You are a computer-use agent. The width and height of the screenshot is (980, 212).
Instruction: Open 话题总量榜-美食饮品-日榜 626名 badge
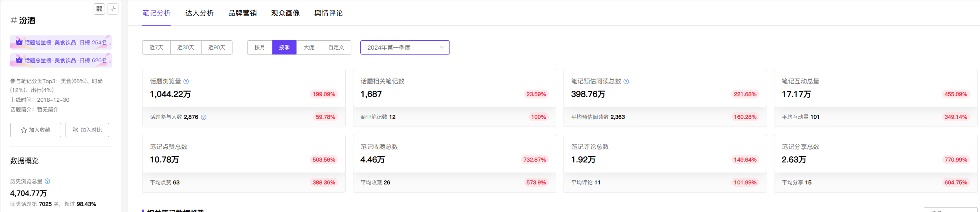coord(61,60)
